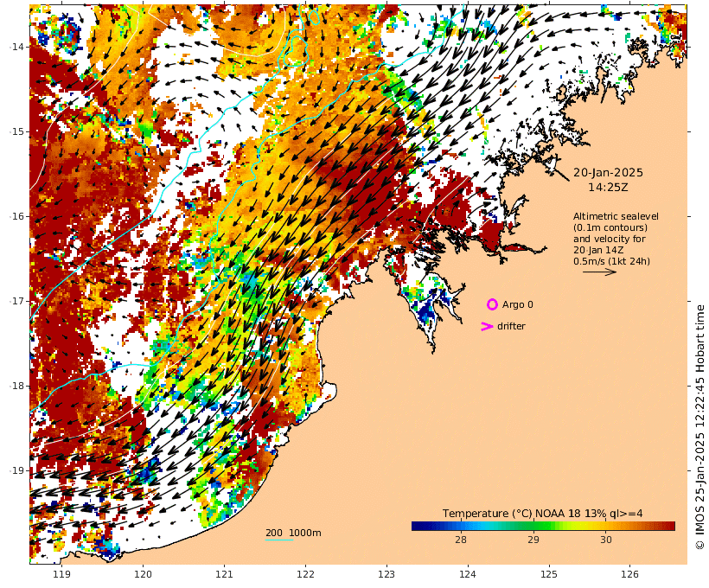The image size is (709, 588).
Task: Click the "0.5m/s (1kt 24h)" text
Action: (612, 261)
